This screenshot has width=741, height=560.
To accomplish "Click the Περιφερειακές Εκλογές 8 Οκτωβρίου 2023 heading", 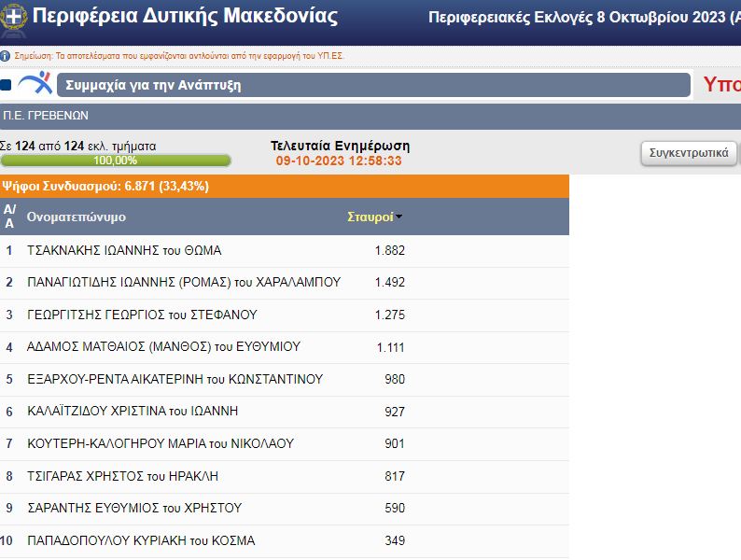I will [x=584, y=18].
